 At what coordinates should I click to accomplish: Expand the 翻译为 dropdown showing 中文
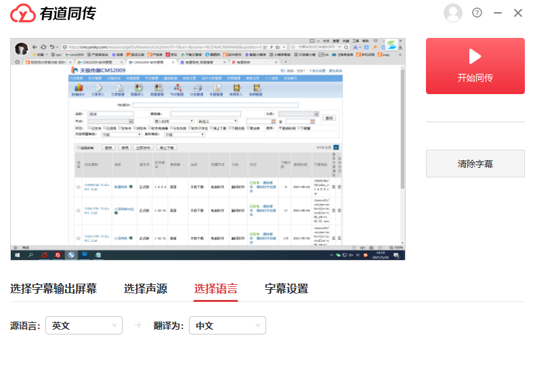click(x=227, y=326)
